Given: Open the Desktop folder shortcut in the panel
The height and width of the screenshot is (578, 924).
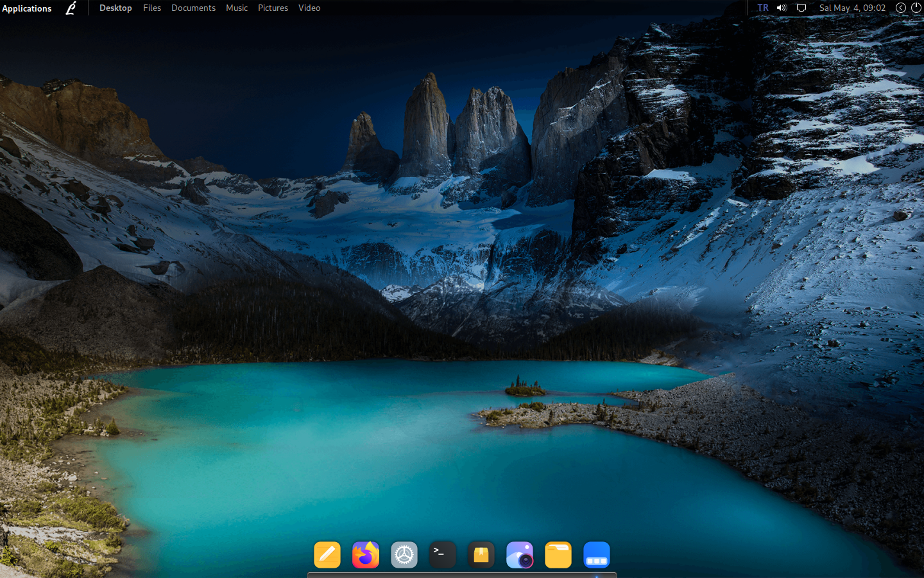Looking at the screenshot, I should [116, 8].
